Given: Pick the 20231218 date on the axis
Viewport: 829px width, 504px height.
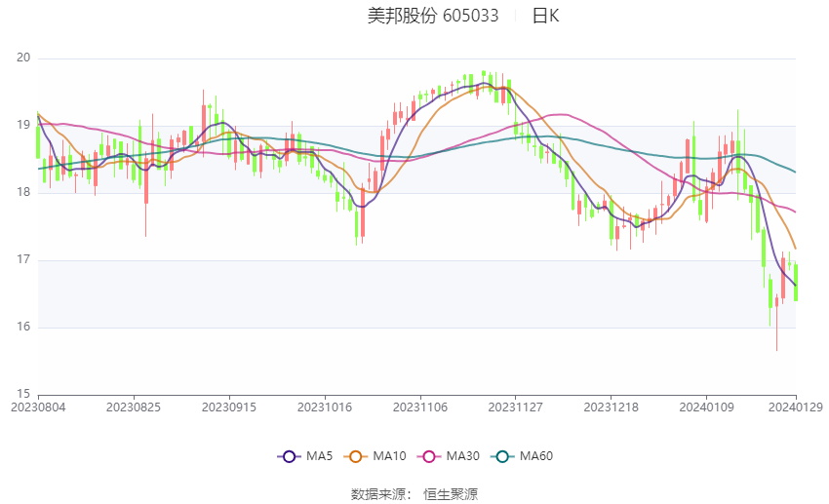Looking at the screenshot, I should click(612, 406).
